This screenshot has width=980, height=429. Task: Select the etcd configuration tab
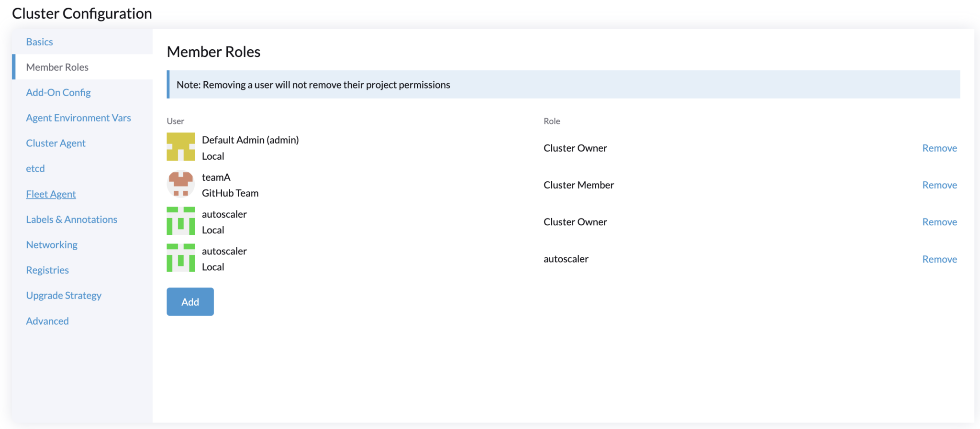35,169
